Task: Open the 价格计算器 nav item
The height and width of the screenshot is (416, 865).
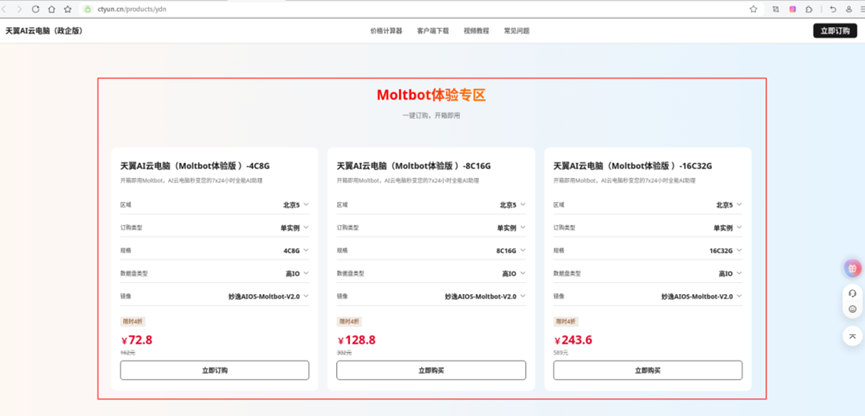Action: click(386, 31)
